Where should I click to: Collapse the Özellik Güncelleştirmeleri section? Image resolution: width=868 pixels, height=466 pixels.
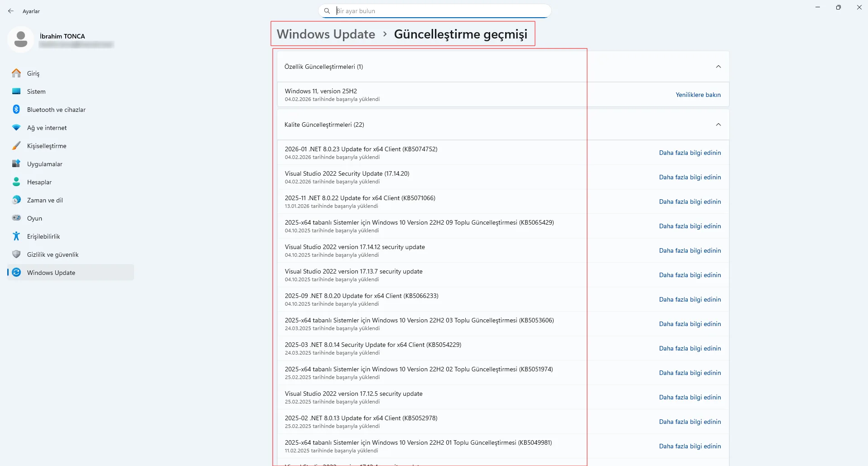coord(718,67)
